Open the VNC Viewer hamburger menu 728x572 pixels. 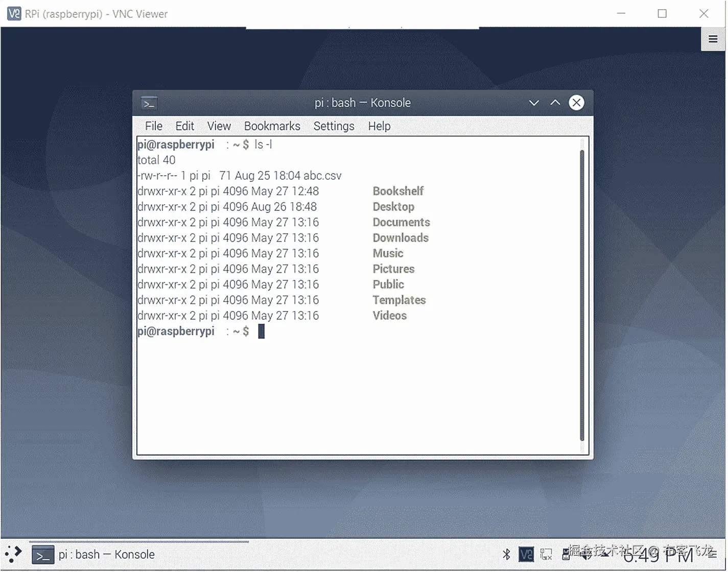click(713, 39)
